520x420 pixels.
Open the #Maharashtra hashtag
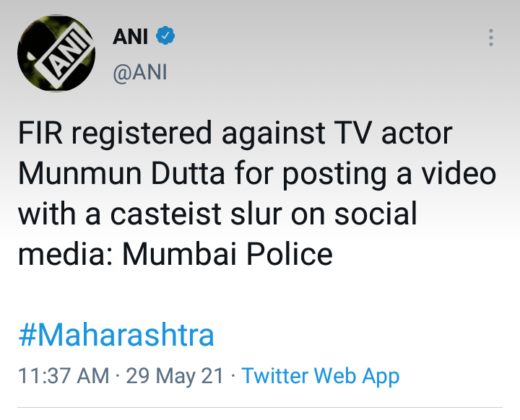116,335
